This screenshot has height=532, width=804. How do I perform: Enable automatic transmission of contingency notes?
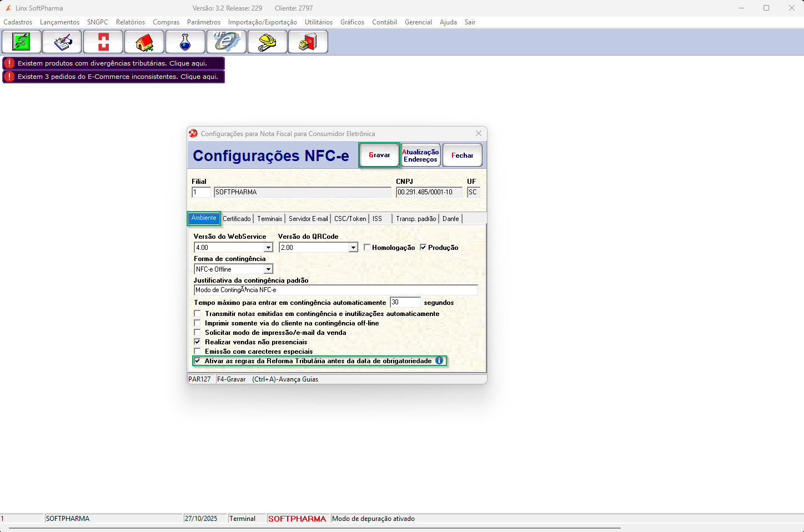pyautogui.click(x=197, y=314)
